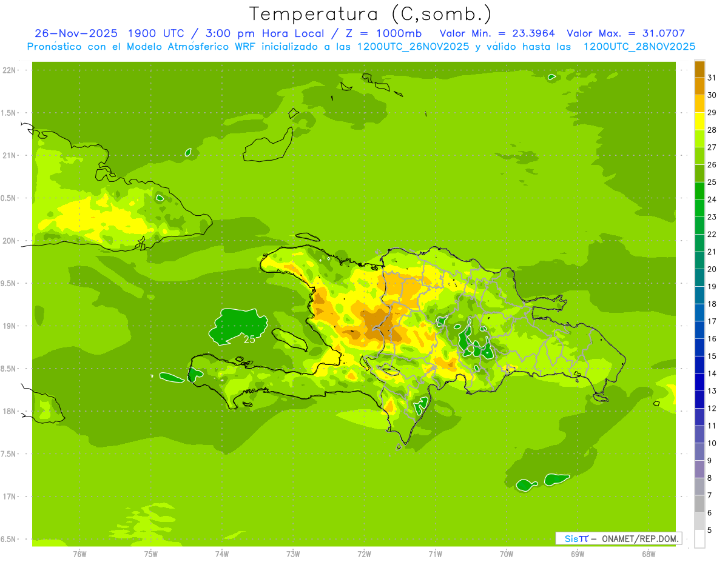The width and height of the screenshot is (728, 562).
Task: Click the '17N' latitude axis label
Action: [10, 497]
